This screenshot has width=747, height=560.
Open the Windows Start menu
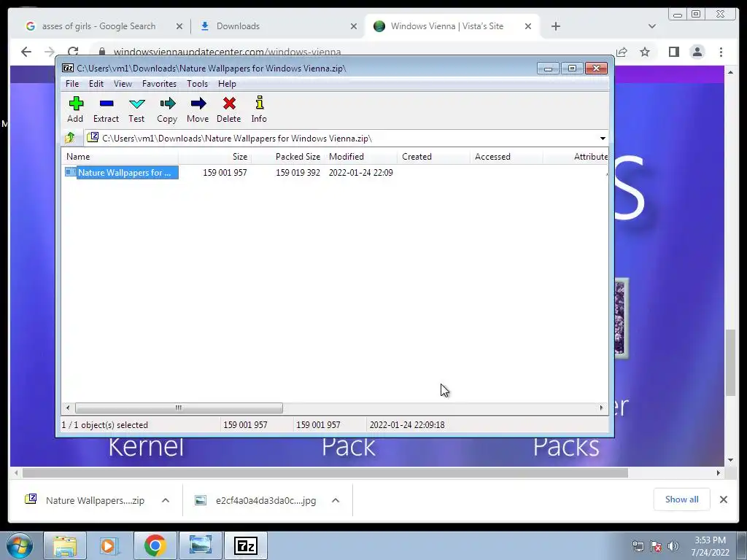point(20,545)
